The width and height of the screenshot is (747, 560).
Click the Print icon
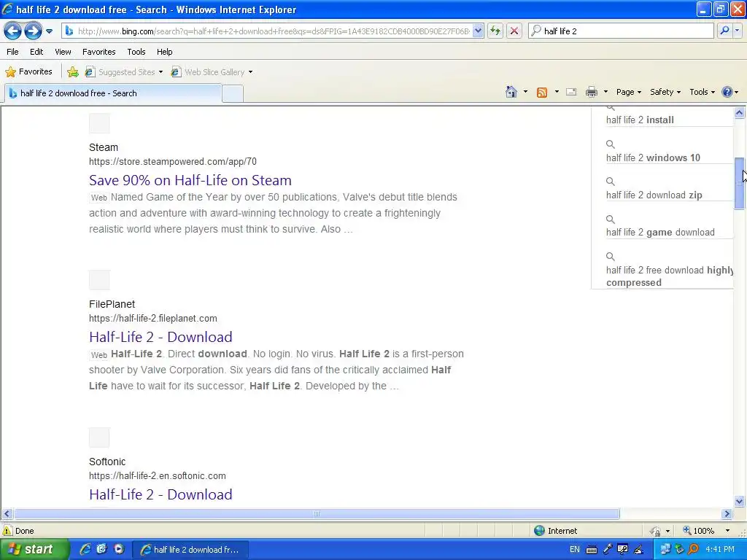click(x=591, y=92)
